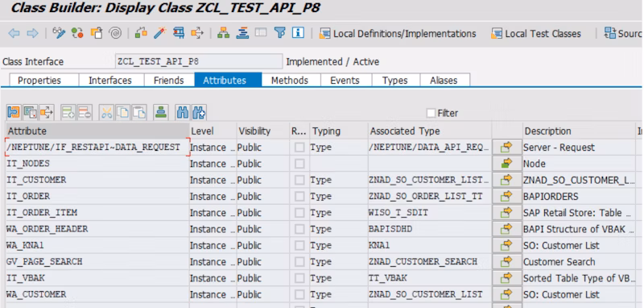The width and height of the screenshot is (644, 308).
Task: Click the second attribute toolbar document icon
Action: [x=30, y=112]
